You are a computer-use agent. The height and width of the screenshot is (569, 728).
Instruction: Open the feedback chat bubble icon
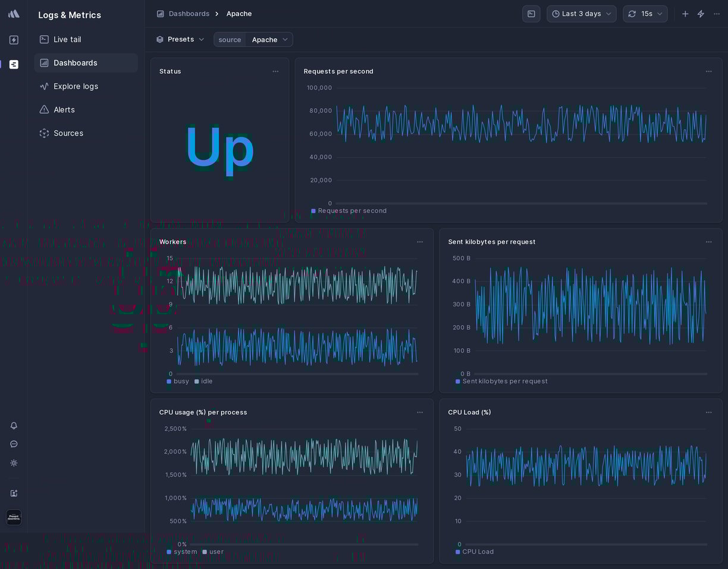(14, 444)
